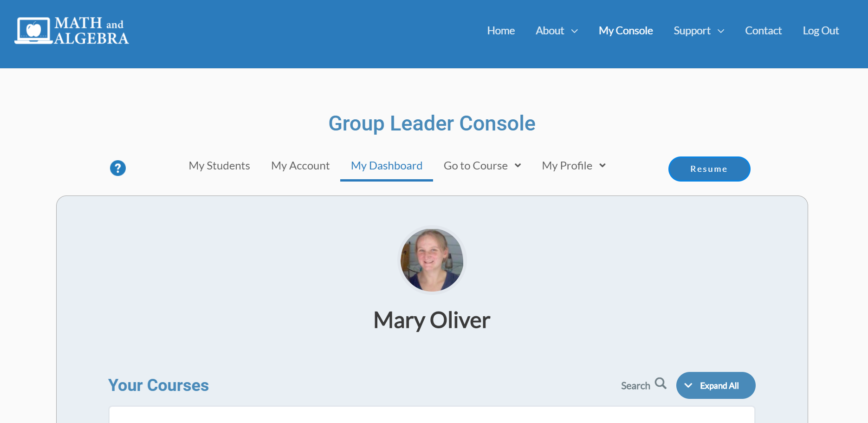Click Mary Oliver's profile photo
The image size is (868, 423).
pos(432,260)
